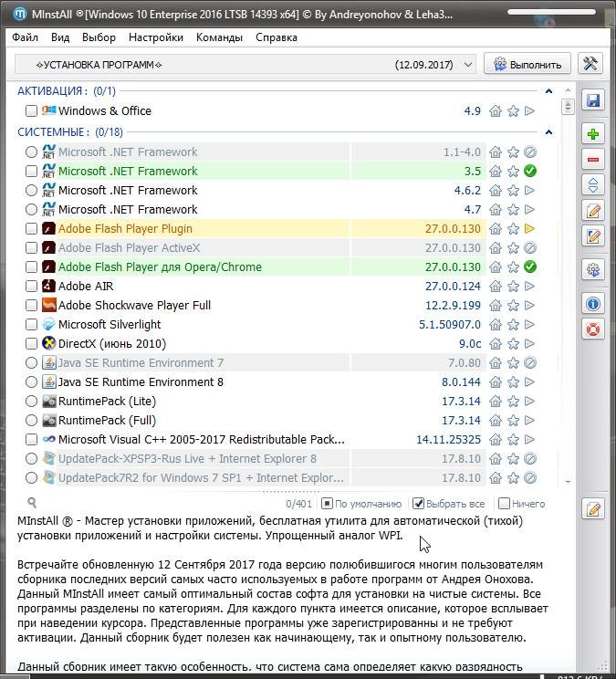Select the UpdatePack7R2 for Windows 7 SP1 row
This screenshot has width=616, height=679.
[279, 477]
